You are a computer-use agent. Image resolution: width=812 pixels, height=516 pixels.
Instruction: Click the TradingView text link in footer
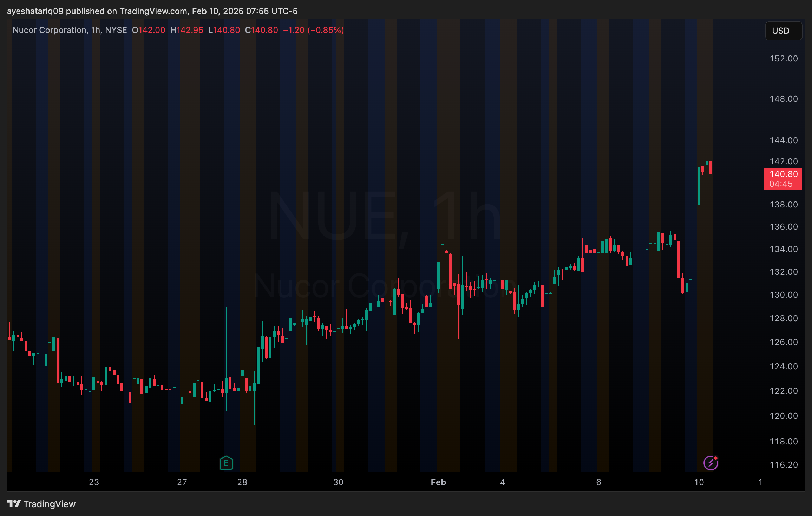(50, 504)
